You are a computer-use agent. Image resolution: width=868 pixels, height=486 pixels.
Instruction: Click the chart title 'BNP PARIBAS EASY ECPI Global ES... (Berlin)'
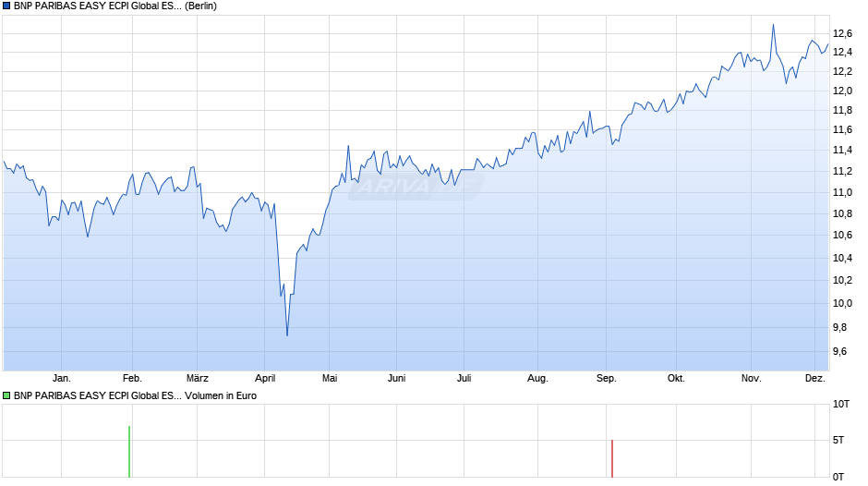tap(115, 6)
